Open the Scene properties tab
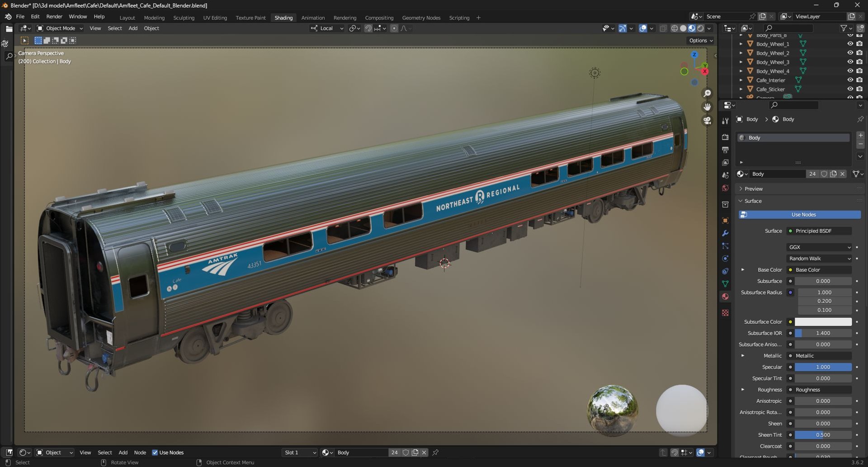The width and height of the screenshot is (868, 467). 725,175
